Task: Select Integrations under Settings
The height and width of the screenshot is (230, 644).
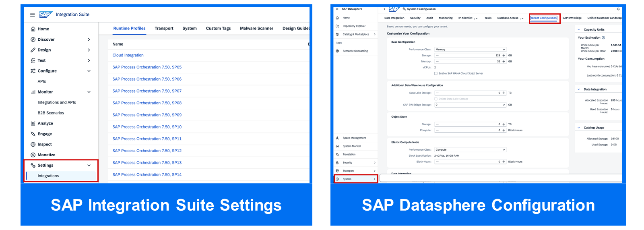Action: pos(61,176)
